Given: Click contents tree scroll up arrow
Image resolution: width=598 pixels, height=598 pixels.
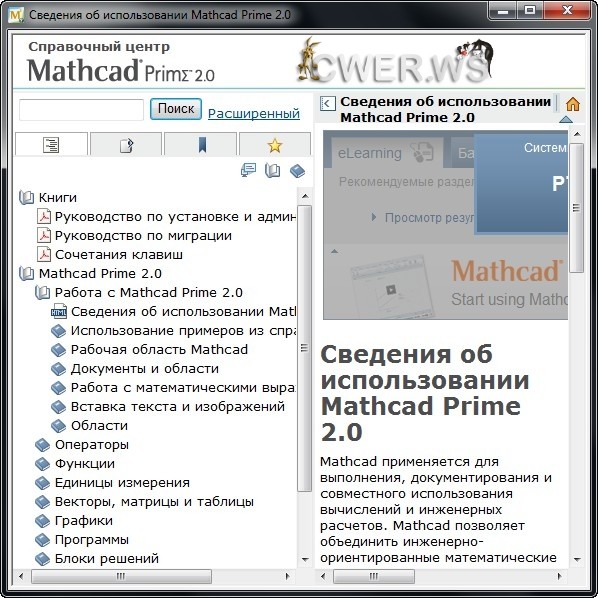Looking at the screenshot, I should [x=305, y=196].
